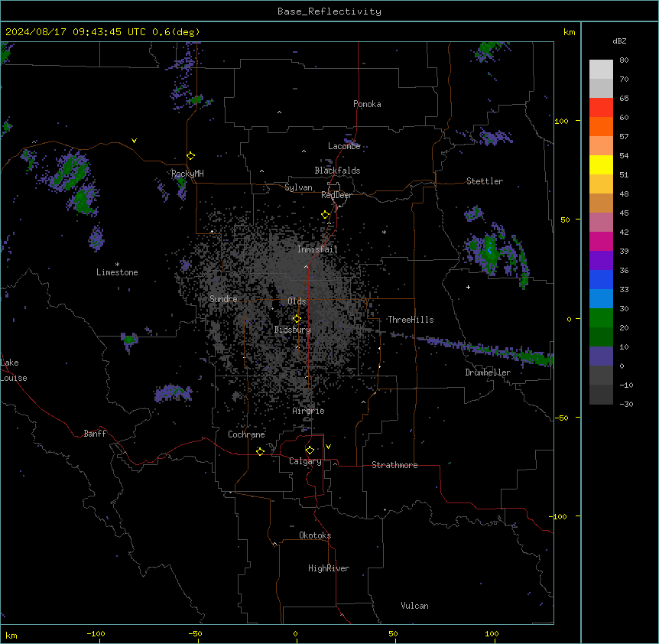The image size is (659, 644).
Task: Click the Didsbury city label
Action: tap(293, 330)
